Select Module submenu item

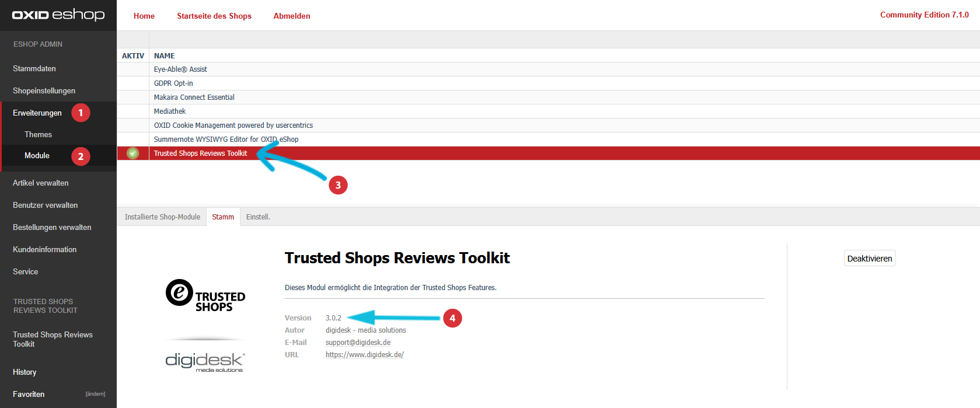[x=37, y=155]
